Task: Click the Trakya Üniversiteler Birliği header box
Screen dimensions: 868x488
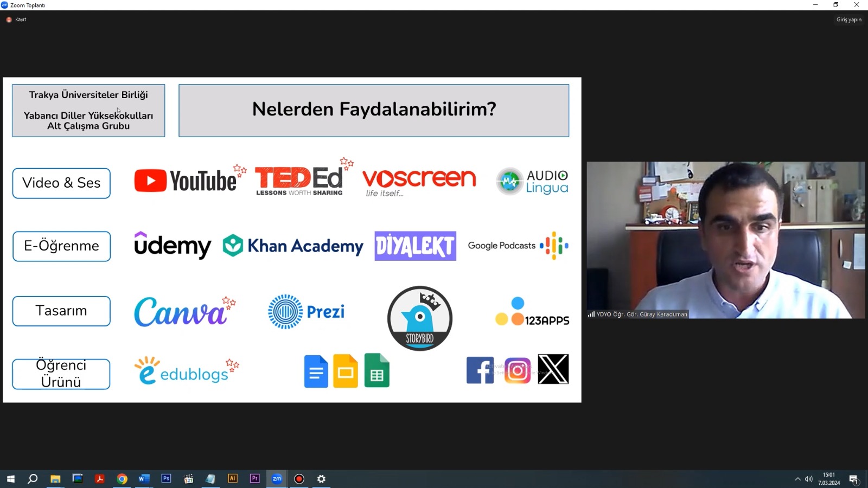Action: (88, 110)
